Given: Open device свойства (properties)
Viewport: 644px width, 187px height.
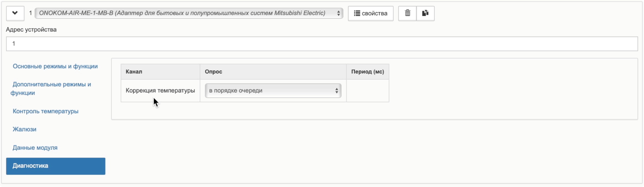Looking at the screenshot, I should 371,14.
